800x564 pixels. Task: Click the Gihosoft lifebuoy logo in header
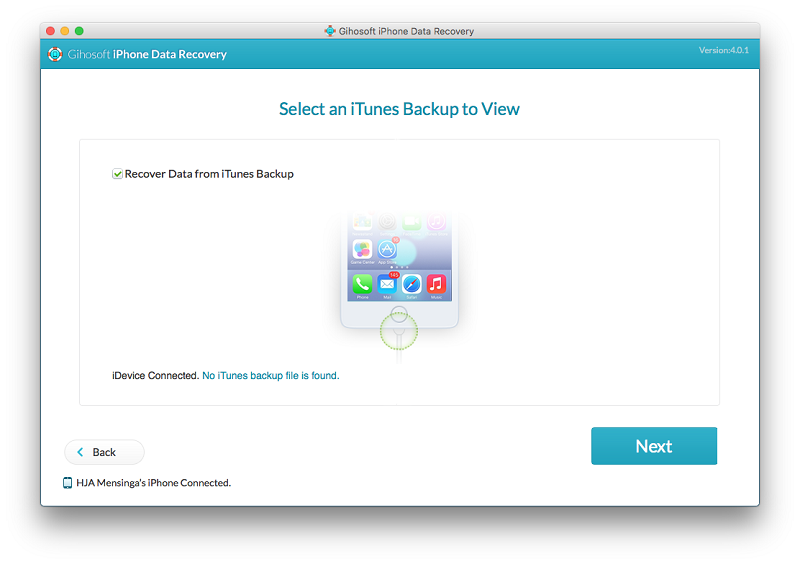55,54
